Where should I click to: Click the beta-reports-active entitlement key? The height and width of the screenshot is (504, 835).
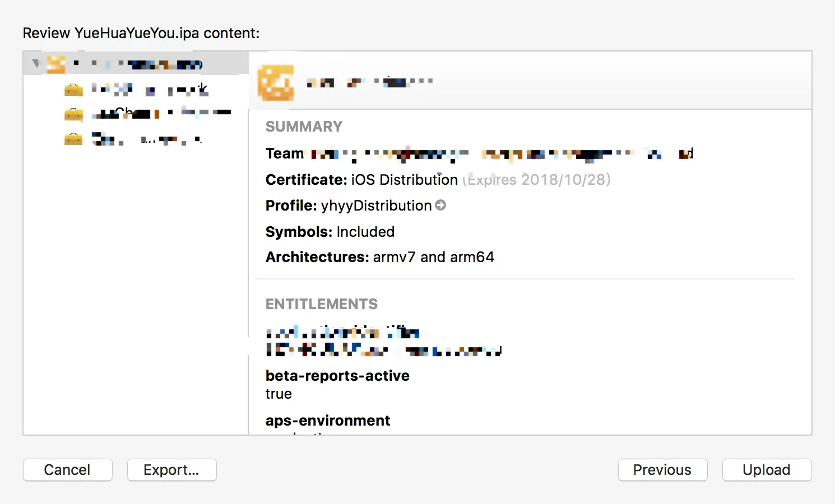(x=337, y=376)
